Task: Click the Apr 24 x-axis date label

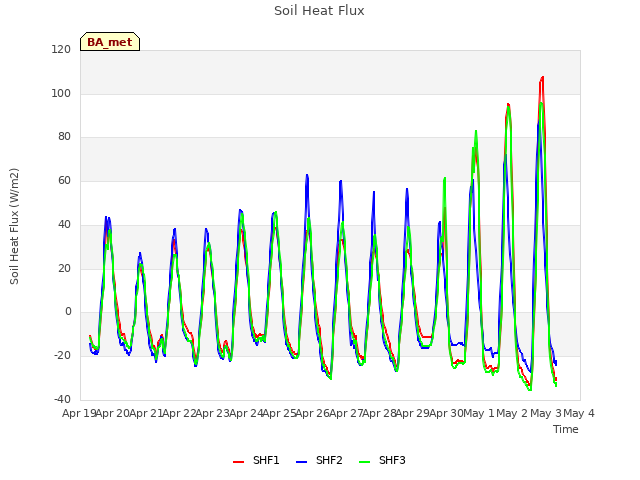Action: (x=246, y=413)
